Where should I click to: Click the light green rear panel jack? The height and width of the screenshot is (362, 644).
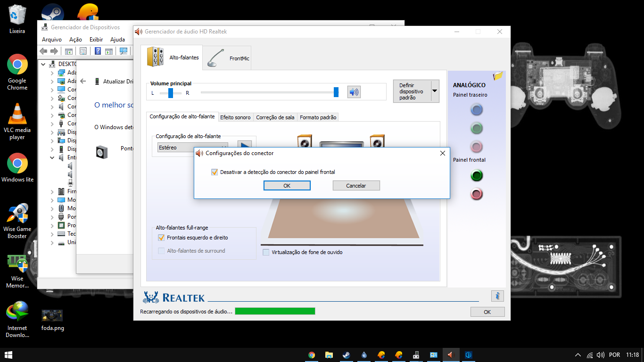pos(477,128)
